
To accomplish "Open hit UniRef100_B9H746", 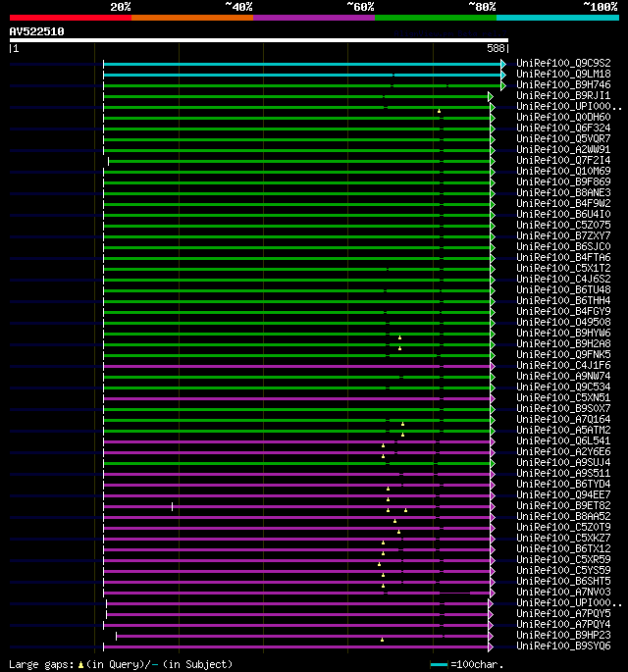I will coord(563,84).
